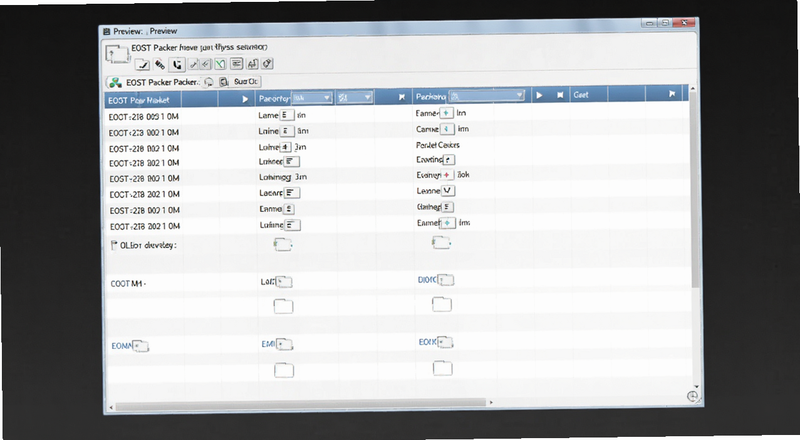Viewport: 800px width, 440px height.
Task: Click the play arrow in the EOST Pow Market header
Action: click(245, 99)
